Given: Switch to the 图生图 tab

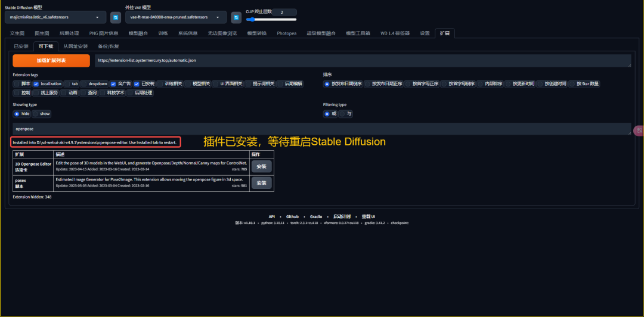Looking at the screenshot, I should coord(42,33).
